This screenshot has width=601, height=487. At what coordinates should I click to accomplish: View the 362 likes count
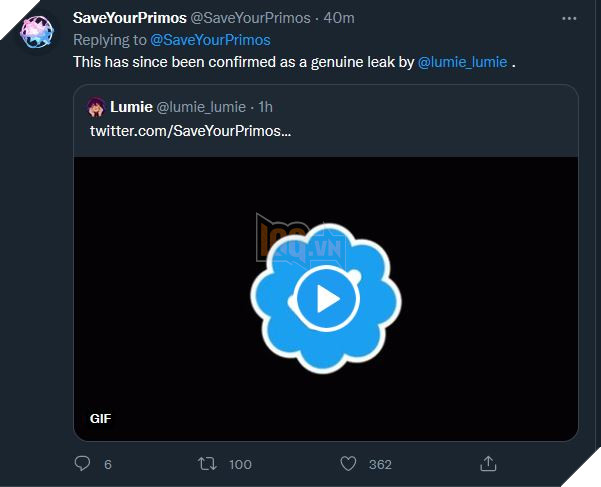[x=380, y=464]
